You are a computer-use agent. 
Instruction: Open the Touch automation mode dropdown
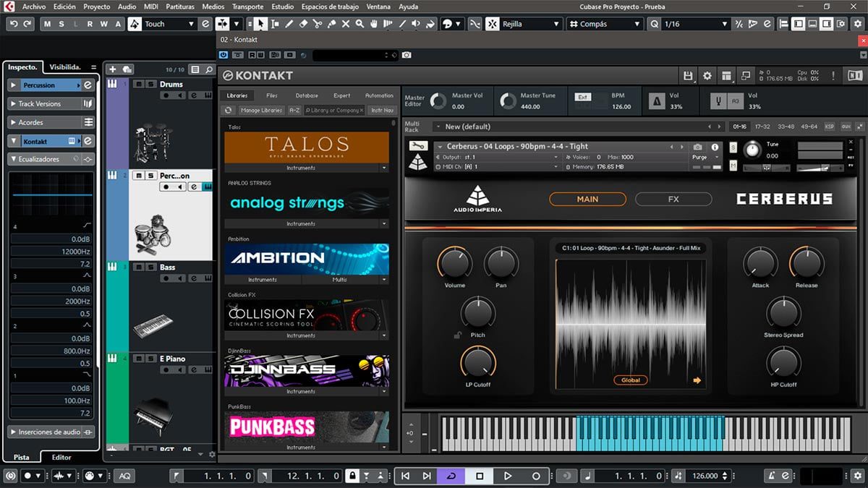pyautogui.click(x=170, y=24)
